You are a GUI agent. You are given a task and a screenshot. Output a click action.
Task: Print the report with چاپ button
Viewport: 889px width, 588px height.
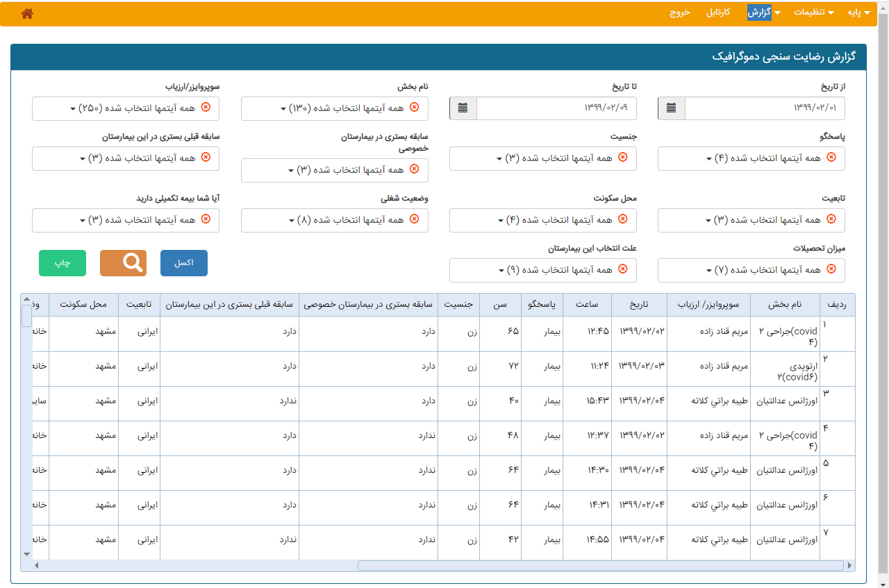click(x=63, y=263)
